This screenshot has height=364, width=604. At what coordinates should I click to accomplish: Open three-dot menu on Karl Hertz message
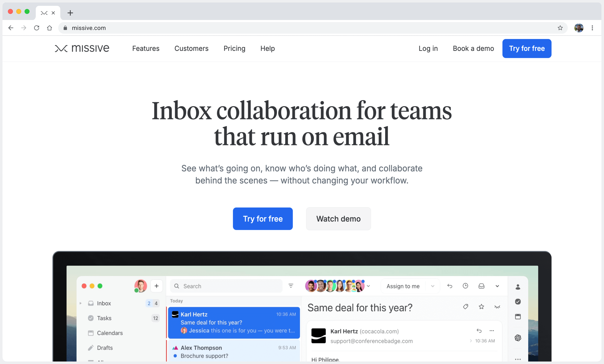[x=492, y=331]
